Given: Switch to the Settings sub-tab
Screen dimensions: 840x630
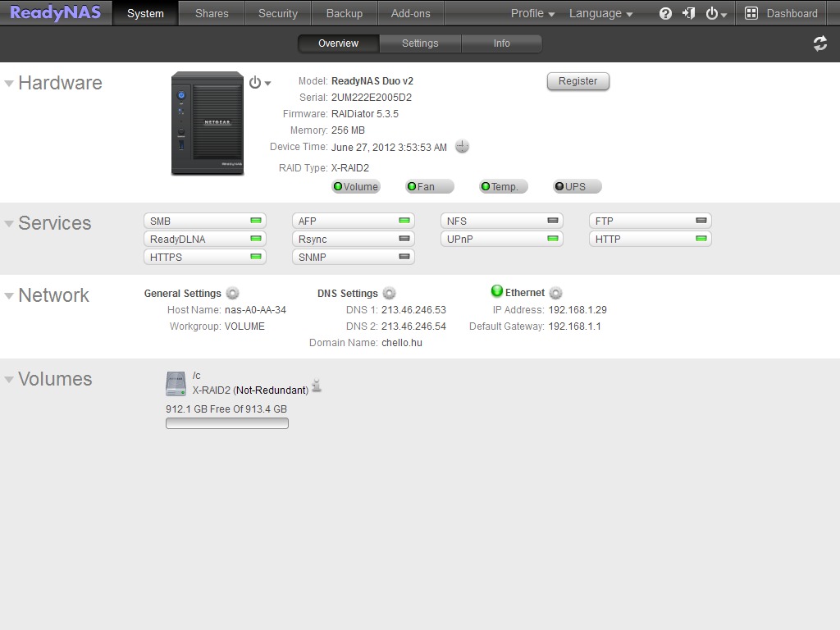Looking at the screenshot, I should (420, 43).
